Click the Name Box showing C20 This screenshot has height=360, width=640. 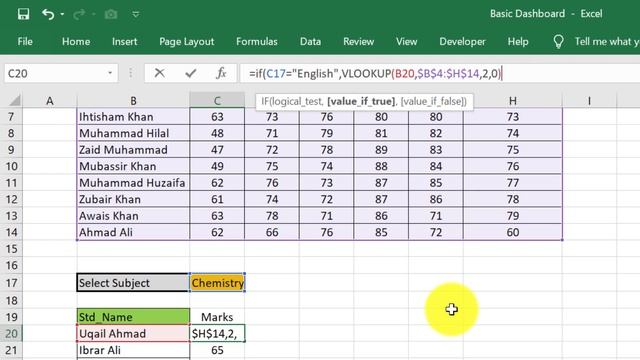tap(55, 73)
